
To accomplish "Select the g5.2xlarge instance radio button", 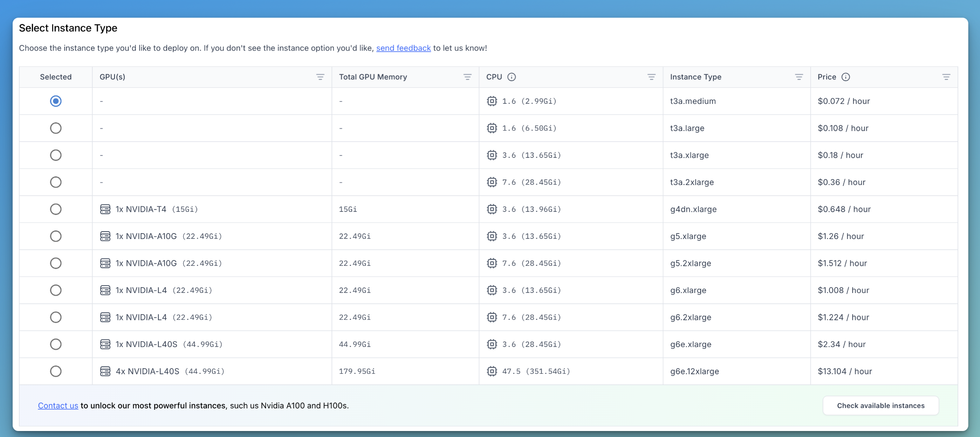I will coord(56,263).
